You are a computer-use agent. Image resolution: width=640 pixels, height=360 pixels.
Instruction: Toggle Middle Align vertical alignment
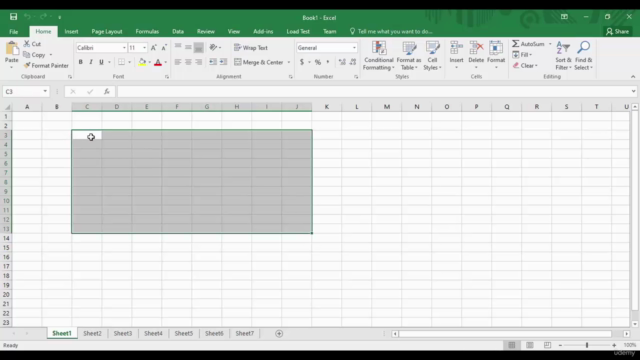(188, 48)
